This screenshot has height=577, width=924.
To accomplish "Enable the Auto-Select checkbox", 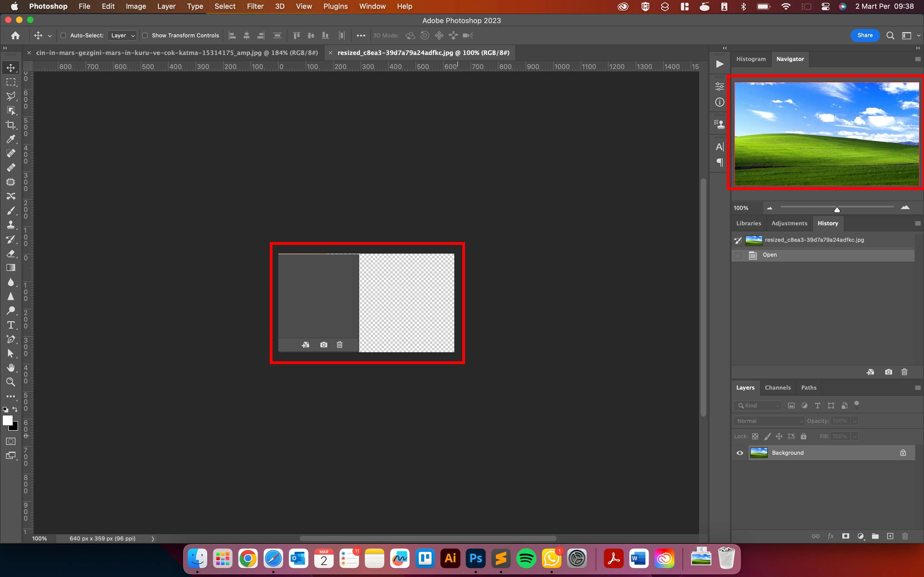I will point(63,35).
